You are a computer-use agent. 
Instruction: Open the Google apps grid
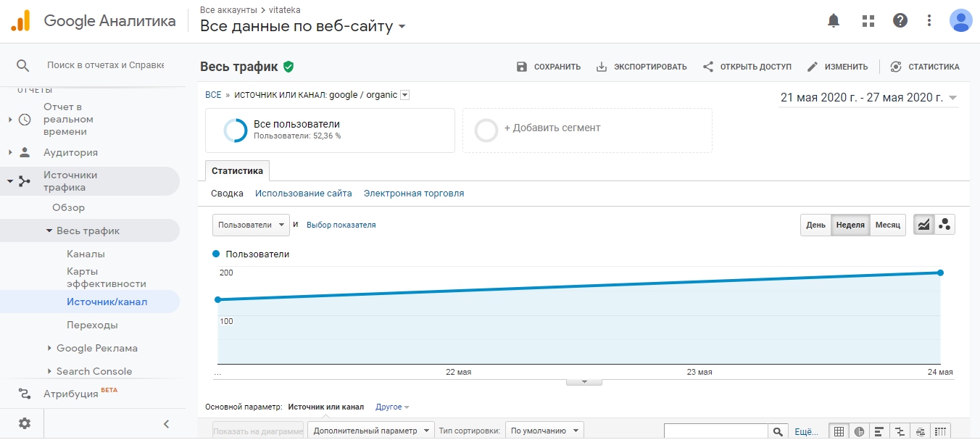pos(868,20)
